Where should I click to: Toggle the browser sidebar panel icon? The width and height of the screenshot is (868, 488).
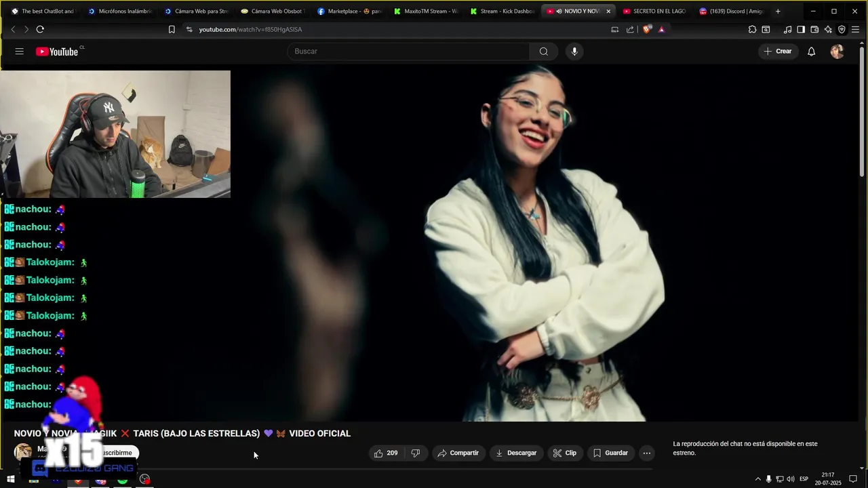(801, 29)
